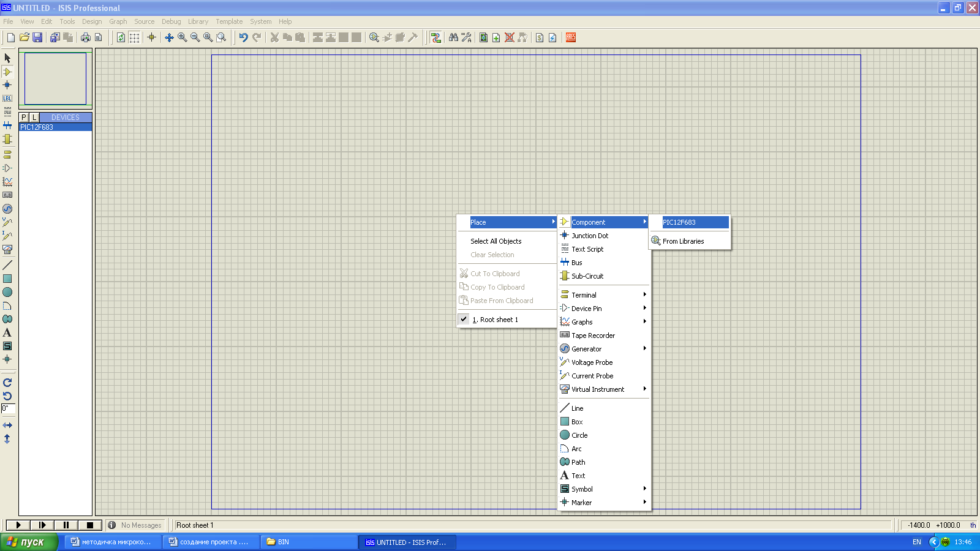Toggle the Root sheet 1 checkmark entry
Screen dimensions: 980x551
pyautogui.click(x=507, y=320)
